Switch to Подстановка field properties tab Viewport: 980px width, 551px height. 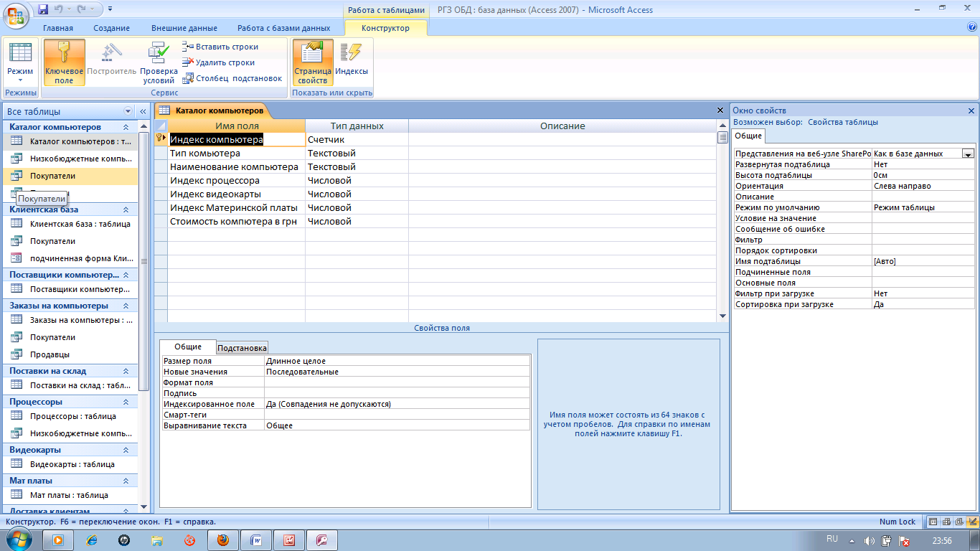[242, 347]
